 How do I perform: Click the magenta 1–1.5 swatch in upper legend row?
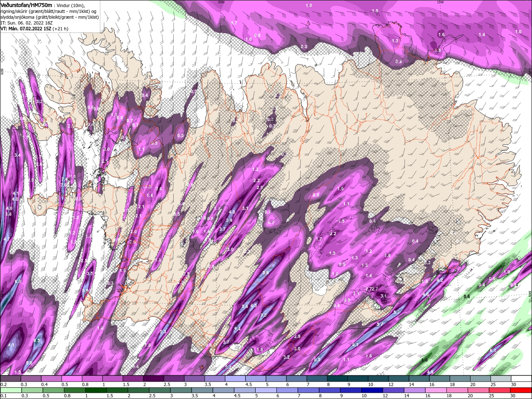[113, 379]
